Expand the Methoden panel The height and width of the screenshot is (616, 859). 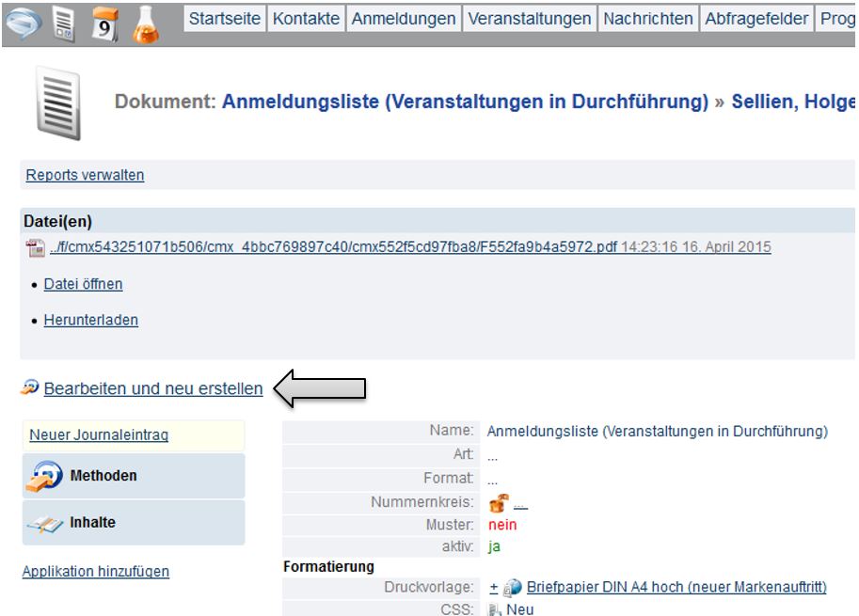point(133,476)
